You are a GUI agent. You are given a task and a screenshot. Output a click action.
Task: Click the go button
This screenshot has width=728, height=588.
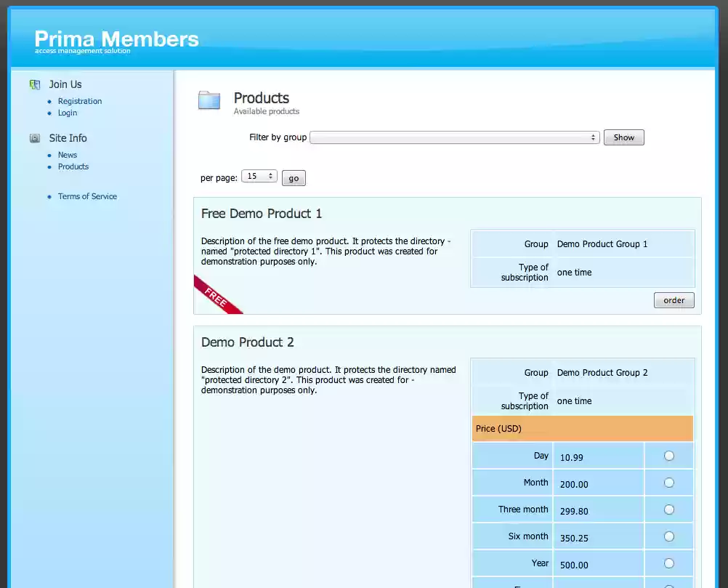pos(293,177)
